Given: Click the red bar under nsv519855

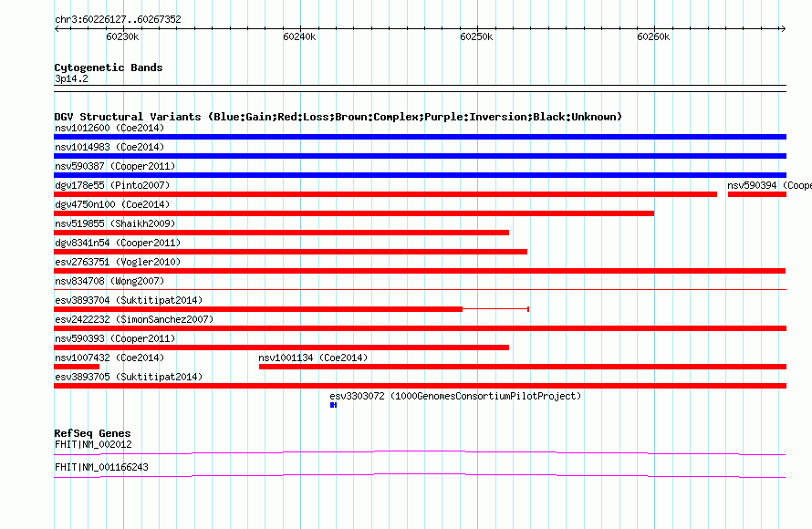Looking at the screenshot, I should tap(281, 233).
